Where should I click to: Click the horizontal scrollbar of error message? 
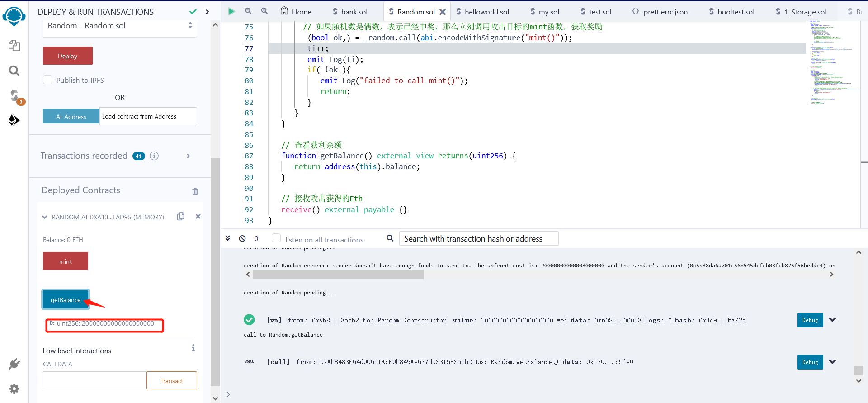pos(338,275)
